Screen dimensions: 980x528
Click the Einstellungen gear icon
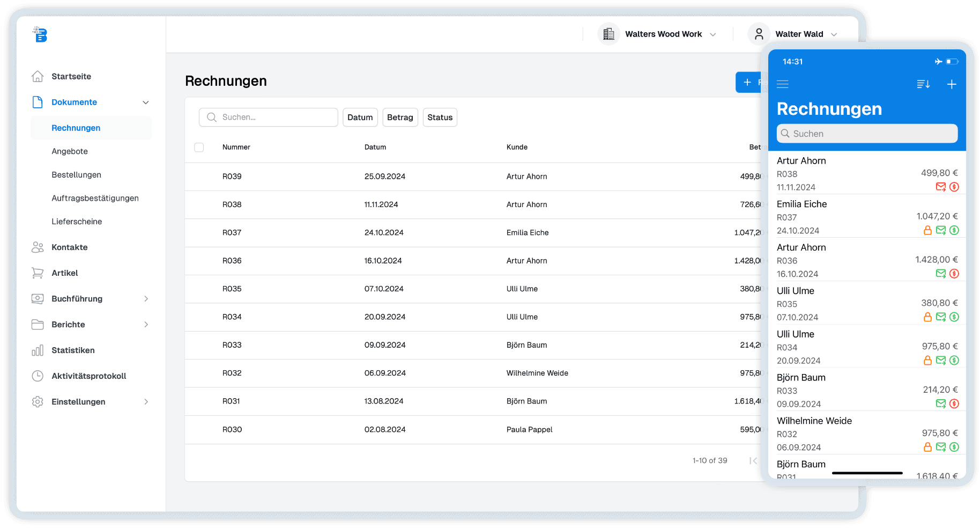[x=38, y=401]
